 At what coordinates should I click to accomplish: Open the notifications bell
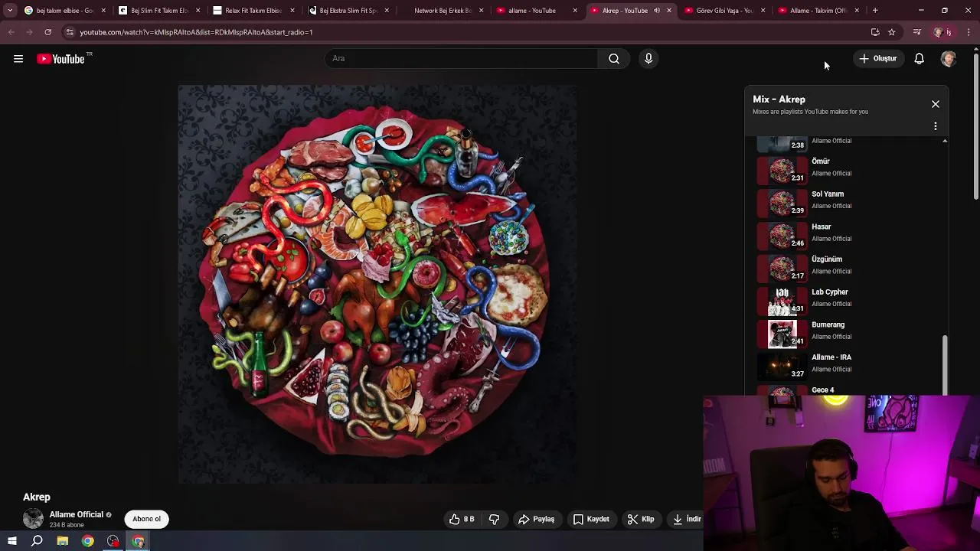click(920, 59)
